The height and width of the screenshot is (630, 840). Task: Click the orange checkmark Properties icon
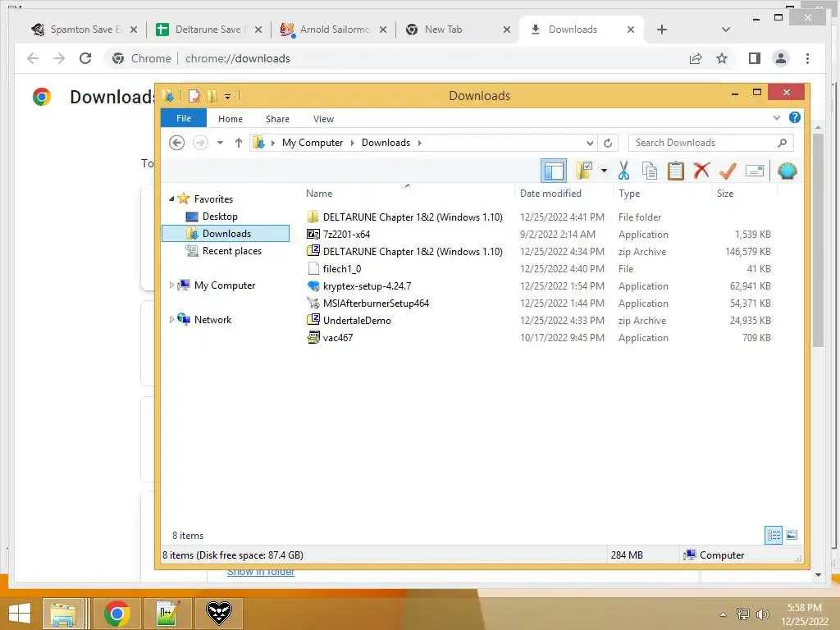pos(728,171)
